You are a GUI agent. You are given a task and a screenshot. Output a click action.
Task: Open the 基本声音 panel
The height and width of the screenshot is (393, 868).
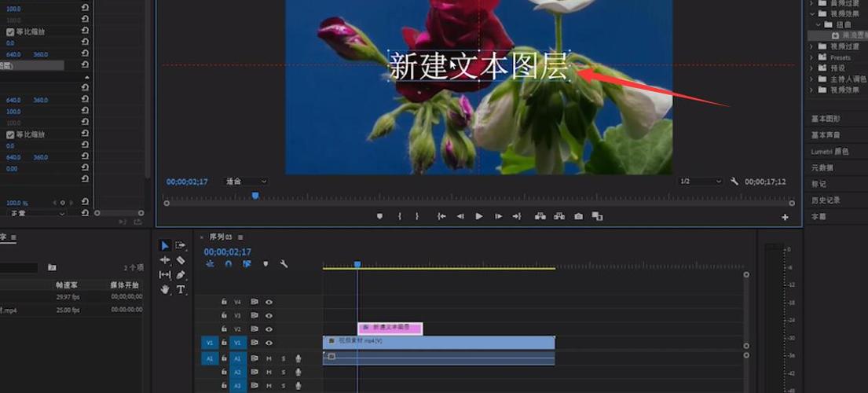pyautogui.click(x=826, y=135)
